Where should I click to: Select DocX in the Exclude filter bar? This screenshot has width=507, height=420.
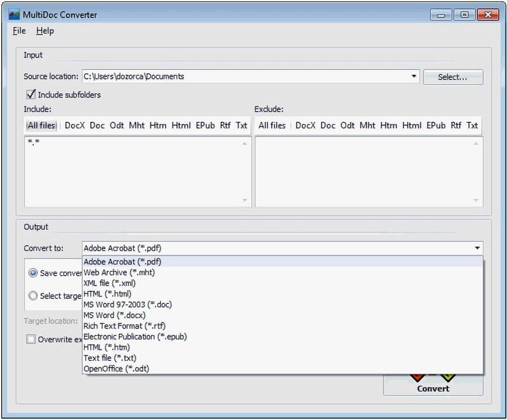pyautogui.click(x=305, y=125)
